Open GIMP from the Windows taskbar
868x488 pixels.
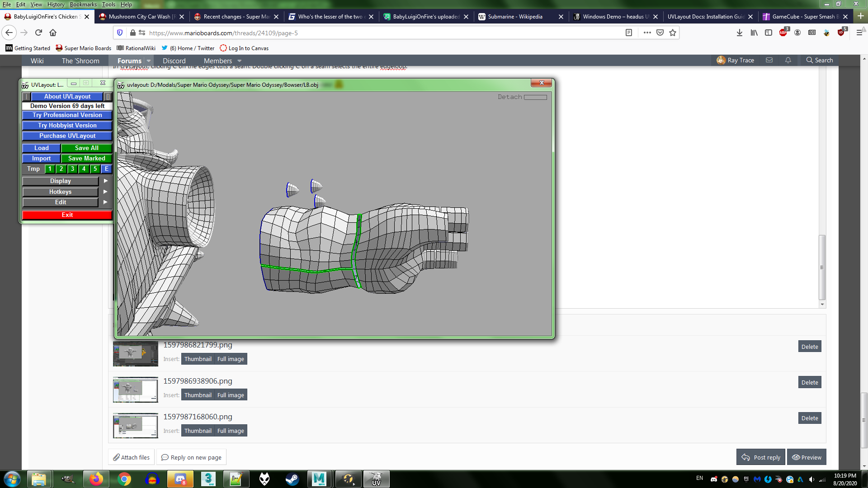tap(68, 479)
